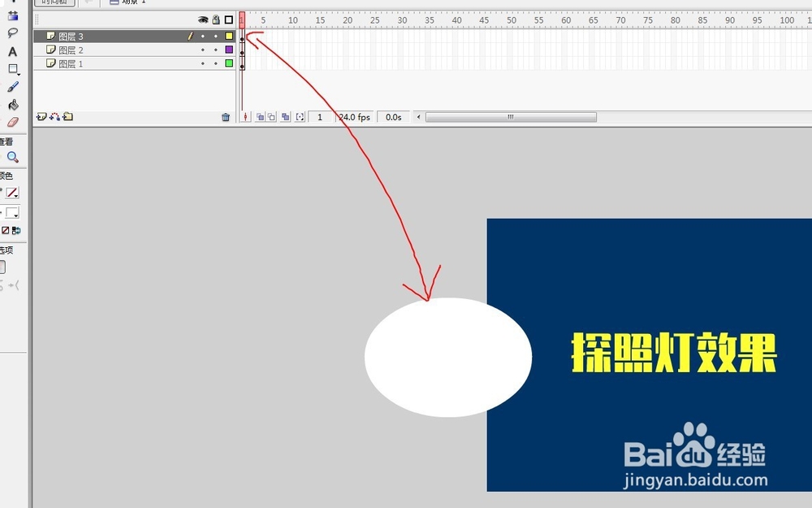Click the frame rate value 24.0 fps
The image size is (812, 508).
tap(352, 116)
